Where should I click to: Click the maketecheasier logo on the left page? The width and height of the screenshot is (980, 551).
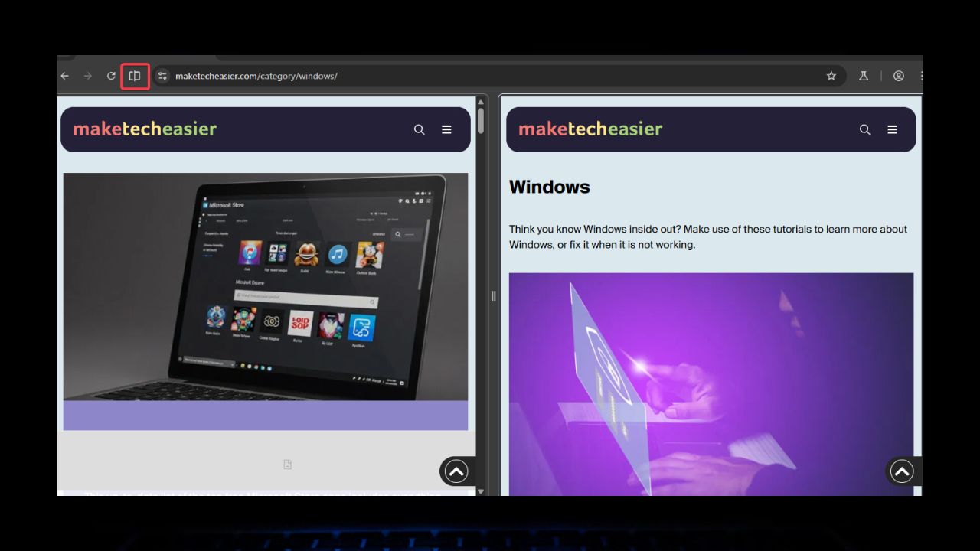(144, 129)
